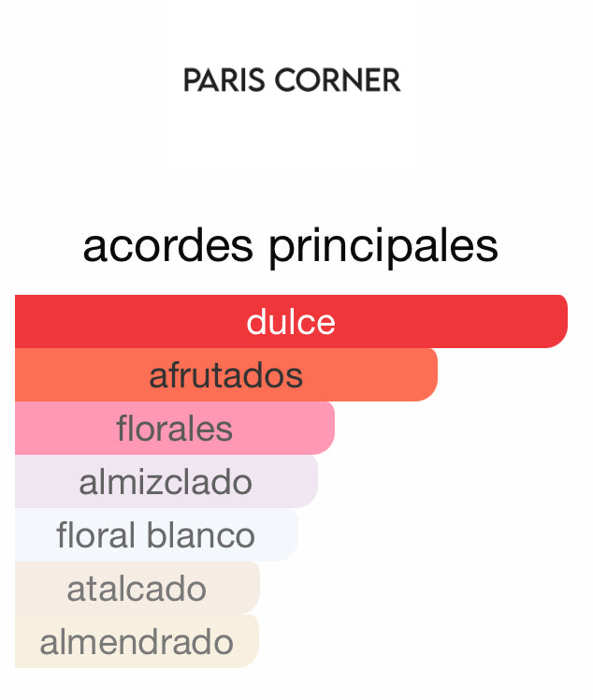Click the word principales in the heading
593x700 pixels.
[x=383, y=246]
